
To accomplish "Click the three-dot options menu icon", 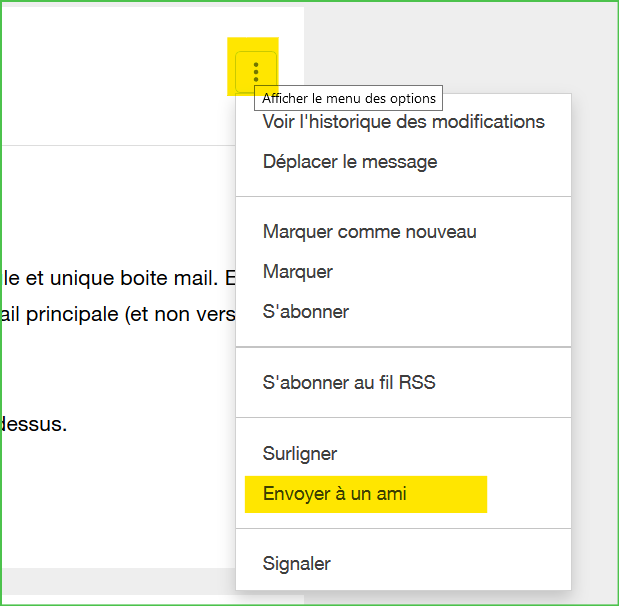I will (256, 72).
